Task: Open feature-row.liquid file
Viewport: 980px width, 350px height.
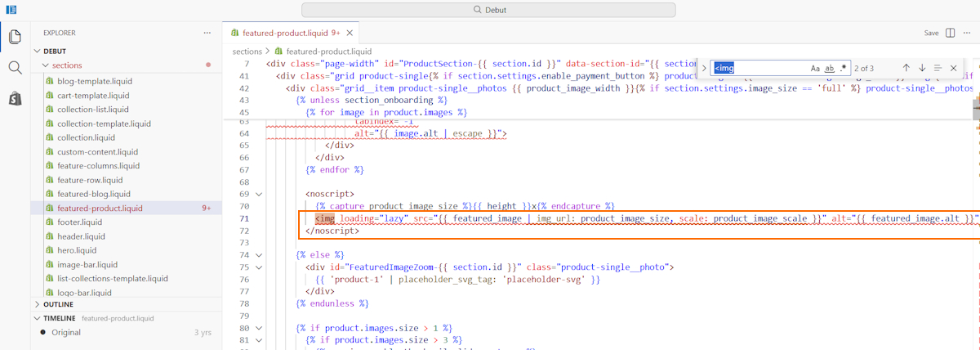Action: (90, 180)
